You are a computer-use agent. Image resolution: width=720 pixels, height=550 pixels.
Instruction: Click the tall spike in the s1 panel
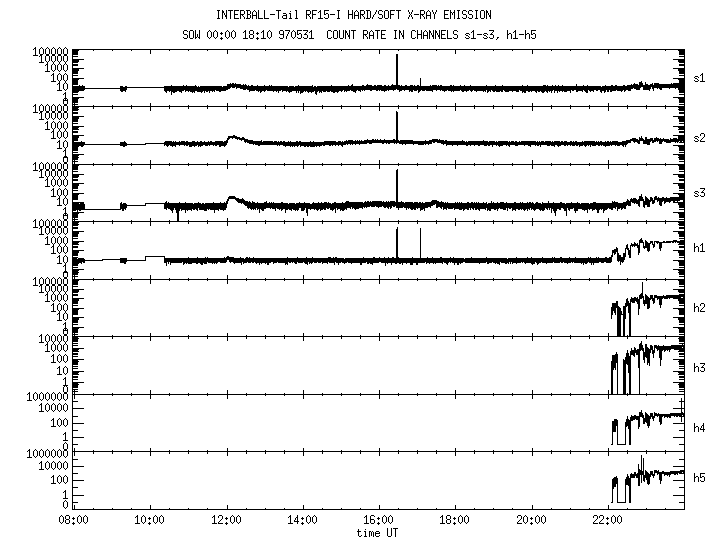click(397, 70)
